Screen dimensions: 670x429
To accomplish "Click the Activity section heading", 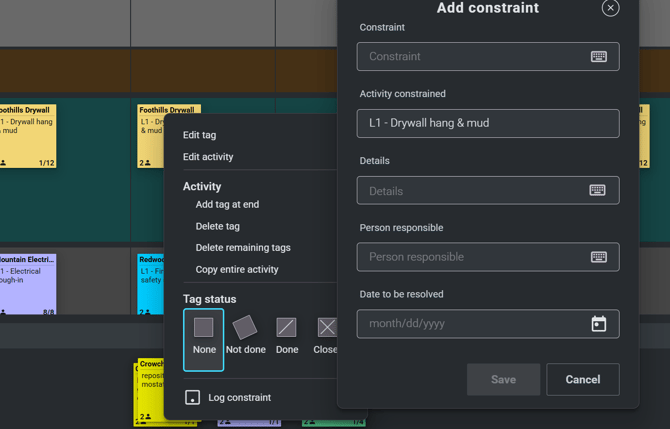I will point(202,187).
